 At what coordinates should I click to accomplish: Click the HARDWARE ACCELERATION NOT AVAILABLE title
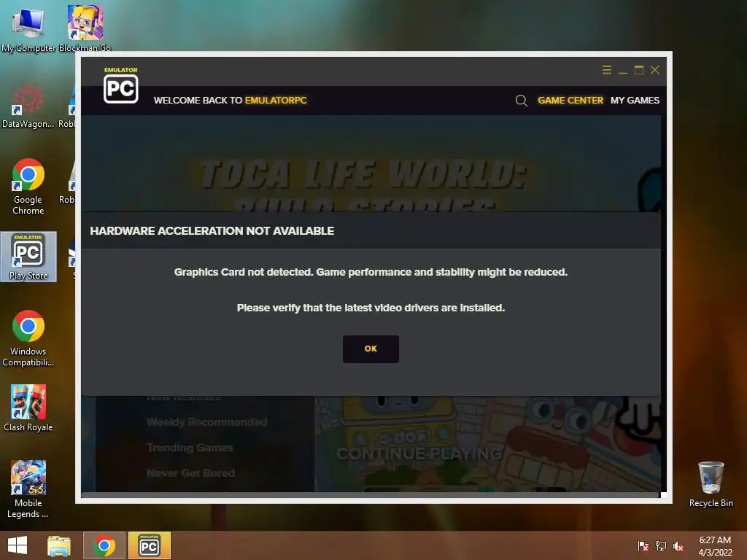tap(212, 231)
